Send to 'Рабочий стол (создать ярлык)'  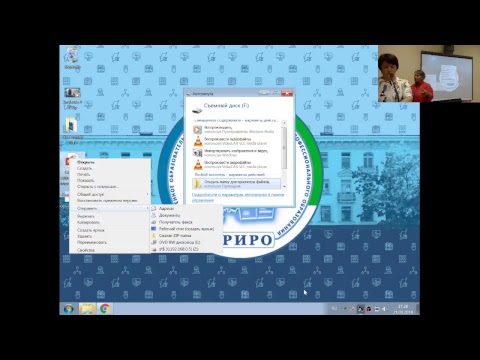tap(187, 229)
